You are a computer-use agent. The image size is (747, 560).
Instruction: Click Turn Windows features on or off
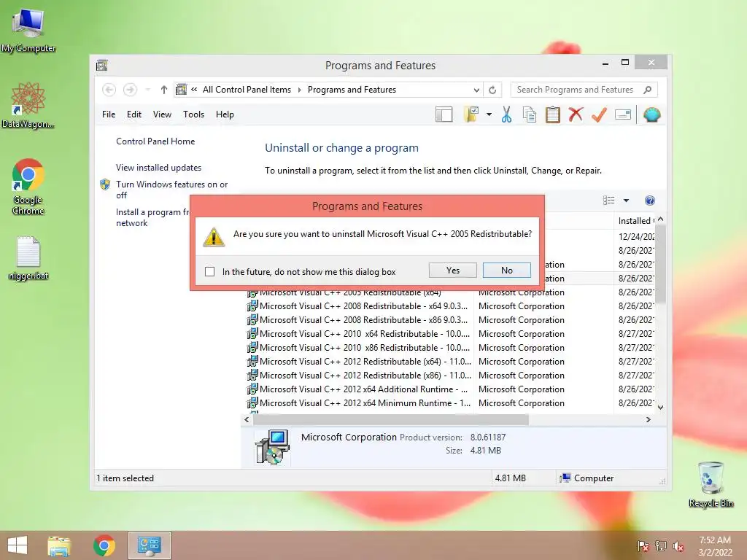(x=171, y=190)
